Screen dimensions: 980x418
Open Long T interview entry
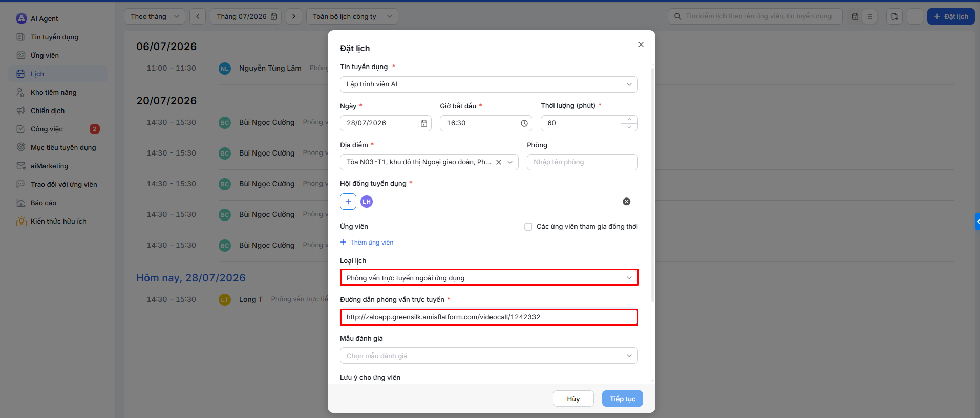click(x=251, y=299)
